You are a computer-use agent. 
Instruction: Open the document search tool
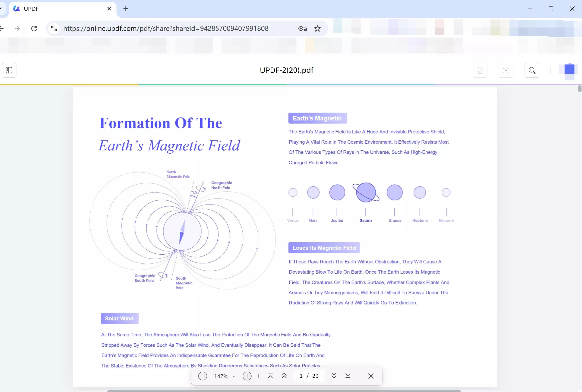532,70
